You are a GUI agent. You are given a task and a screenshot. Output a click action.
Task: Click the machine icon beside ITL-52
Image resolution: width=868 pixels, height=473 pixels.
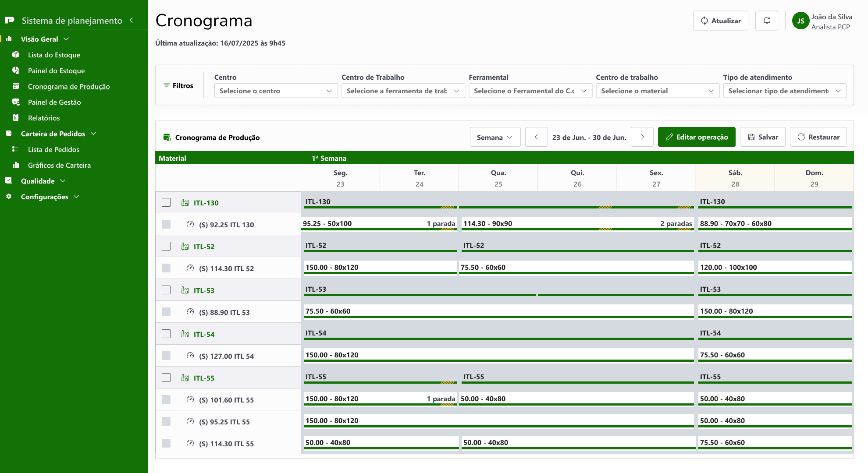185,246
